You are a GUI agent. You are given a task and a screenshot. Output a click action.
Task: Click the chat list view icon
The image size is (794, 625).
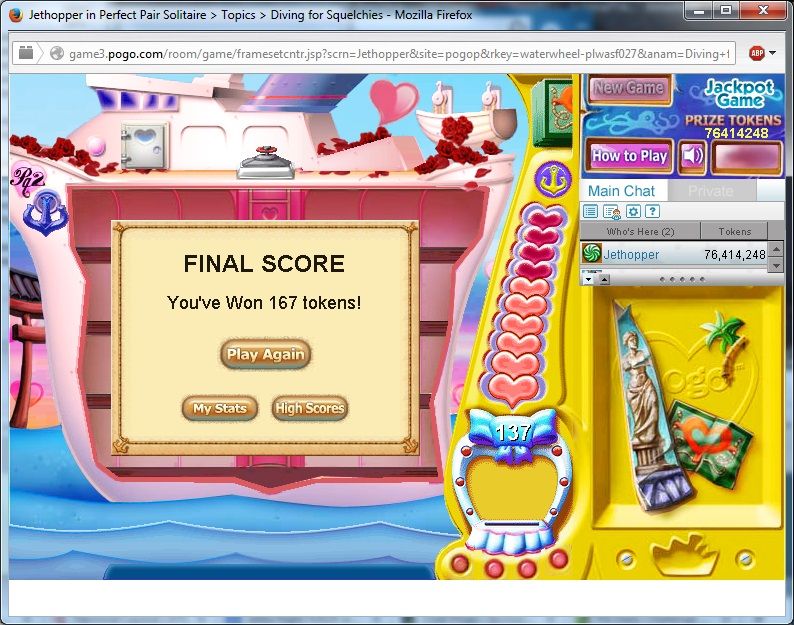pyautogui.click(x=590, y=212)
